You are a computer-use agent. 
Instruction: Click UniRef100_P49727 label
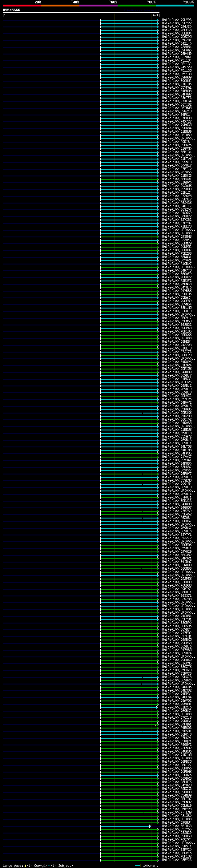[x=177, y=121]
